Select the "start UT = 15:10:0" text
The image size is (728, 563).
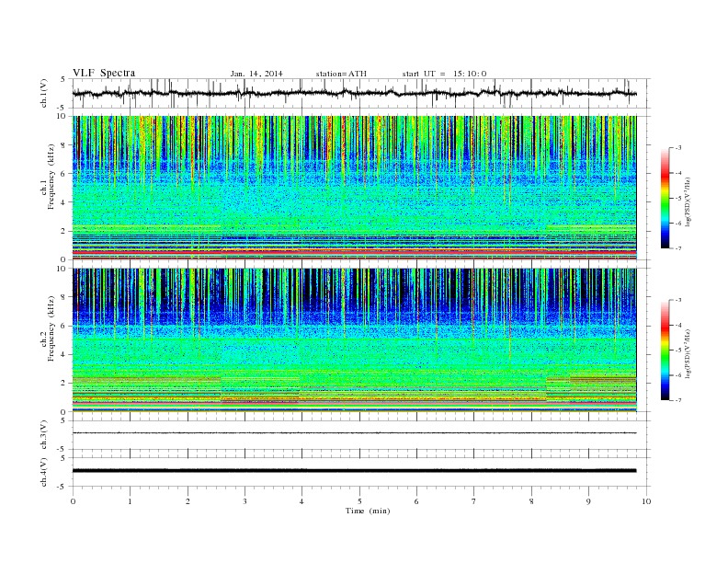click(444, 74)
